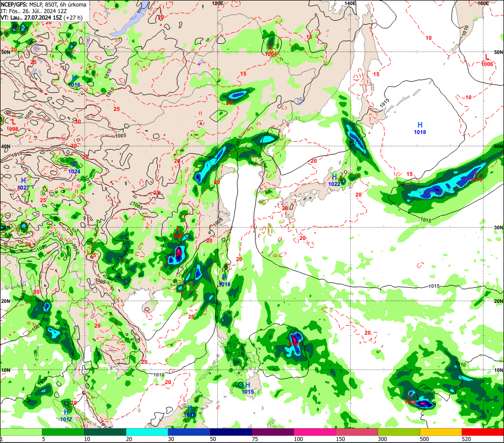Screen dimensions: 504x443
Task: Click the '140E' longitude label
Action: coord(350,3)
